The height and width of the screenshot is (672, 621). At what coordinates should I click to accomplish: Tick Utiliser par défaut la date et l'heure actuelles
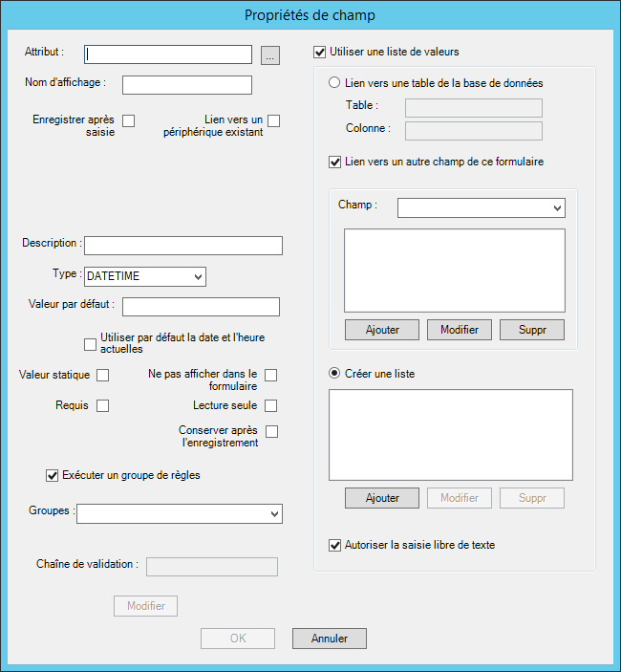(x=90, y=344)
